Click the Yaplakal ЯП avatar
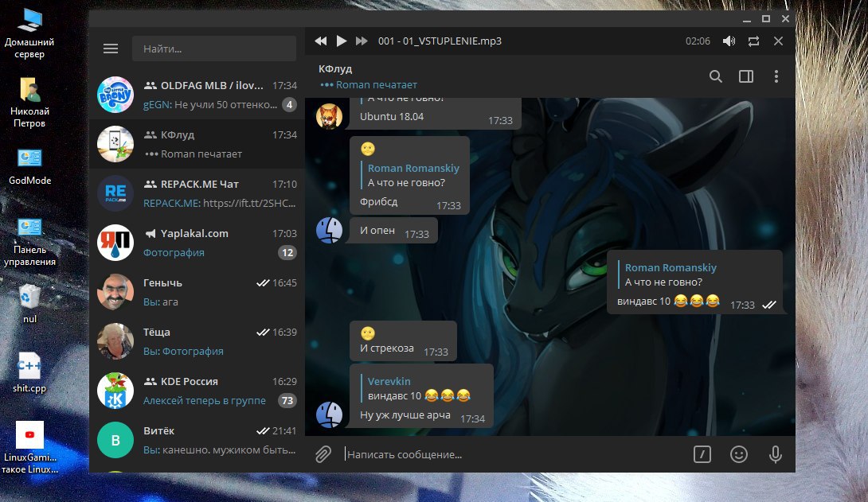 (115, 243)
